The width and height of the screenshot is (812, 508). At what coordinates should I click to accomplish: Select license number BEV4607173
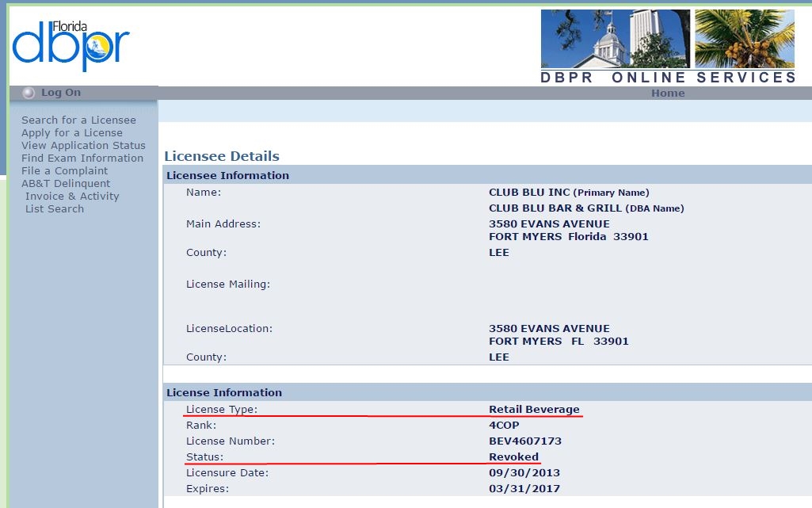tap(525, 441)
